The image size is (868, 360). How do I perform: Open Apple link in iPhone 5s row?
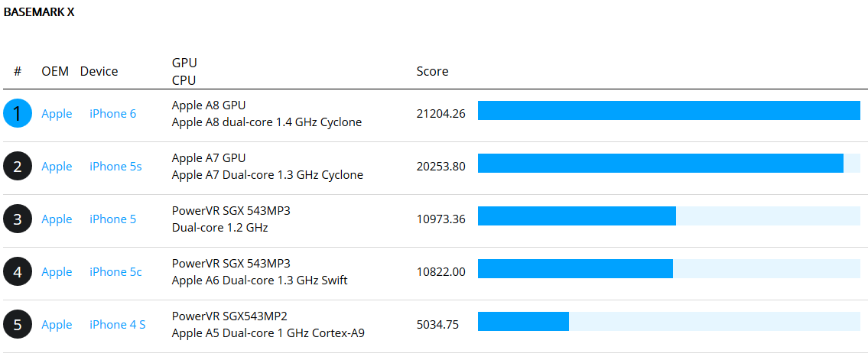tap(57, 167)
